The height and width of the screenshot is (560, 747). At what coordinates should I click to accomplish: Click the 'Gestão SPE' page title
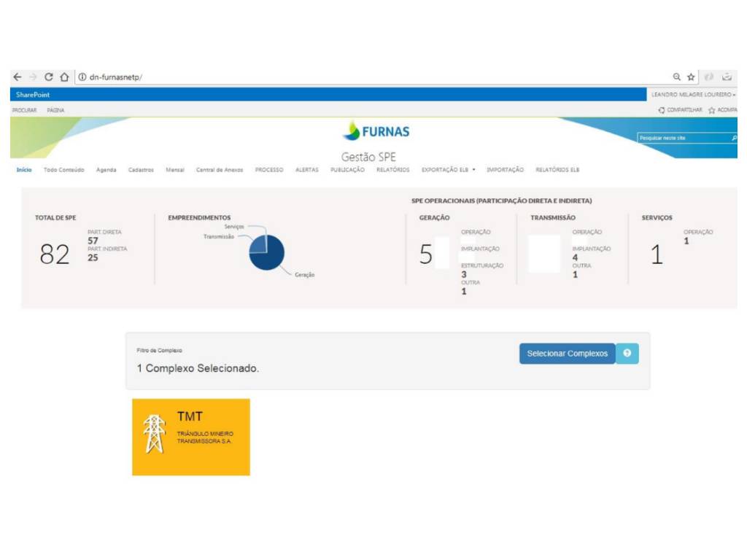pyautogui.click(x=368, y=157)
